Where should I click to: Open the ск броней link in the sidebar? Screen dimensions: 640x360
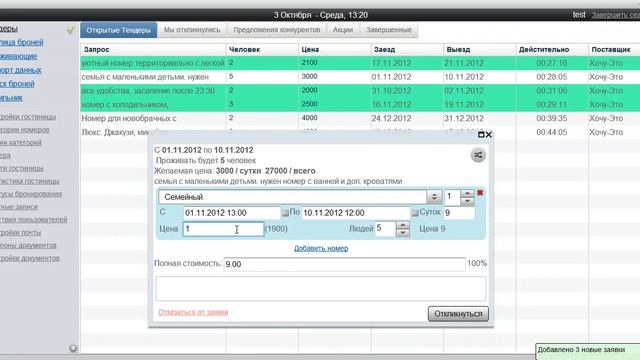17,84
